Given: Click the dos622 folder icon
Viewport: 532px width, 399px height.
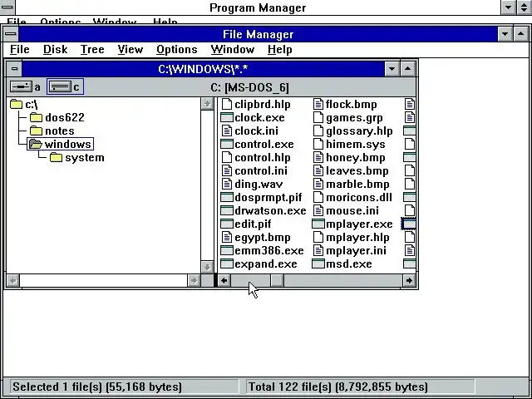Looking at the screenshot, I should pyautogui.click(x=36, y=117).
